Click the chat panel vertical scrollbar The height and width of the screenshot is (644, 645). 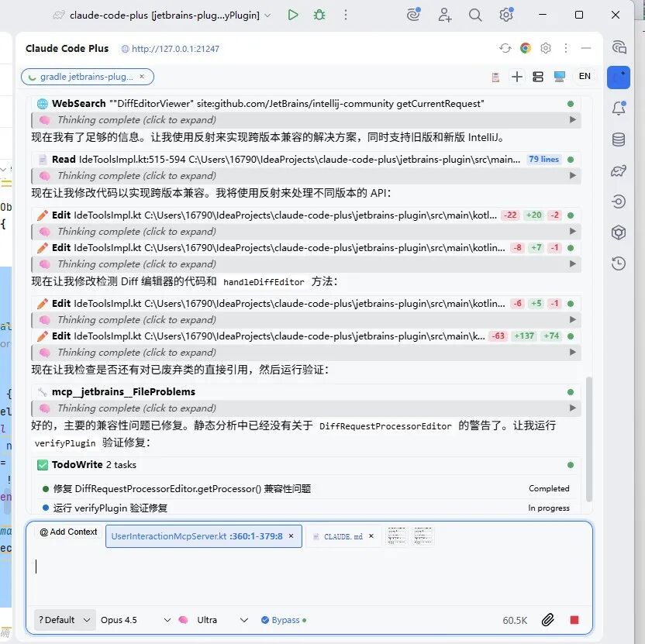click(x=589, y=439)
